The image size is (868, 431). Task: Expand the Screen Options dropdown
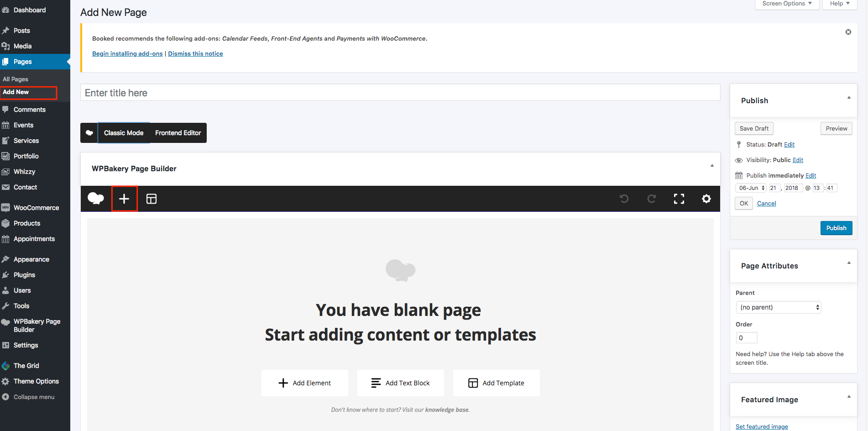click(x=787, y=4)
